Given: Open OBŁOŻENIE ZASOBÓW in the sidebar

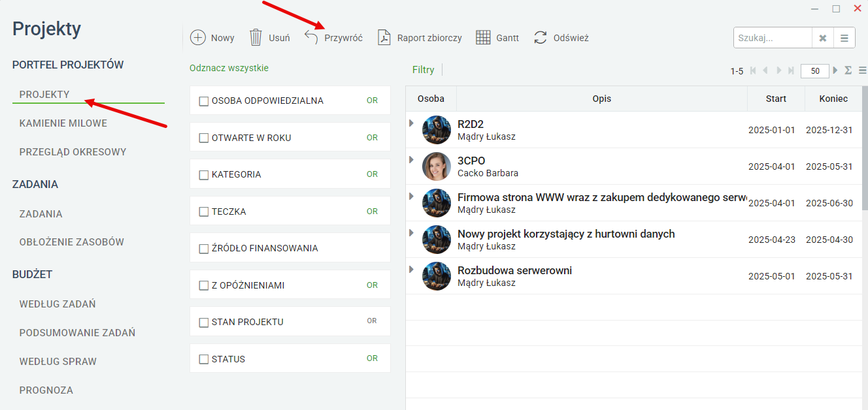Looking at the screenshot, I should (x=72, y=242).
